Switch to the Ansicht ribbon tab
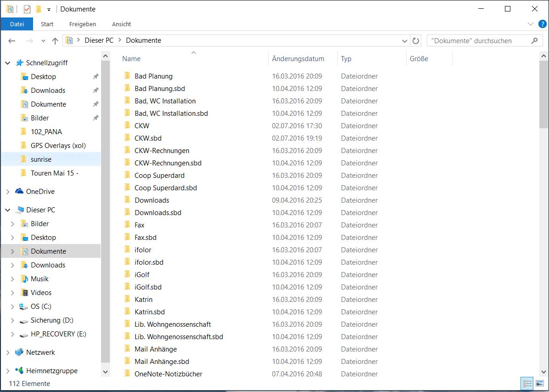The width and height of the screenshot is (549, 392). (x=121, y=24)
